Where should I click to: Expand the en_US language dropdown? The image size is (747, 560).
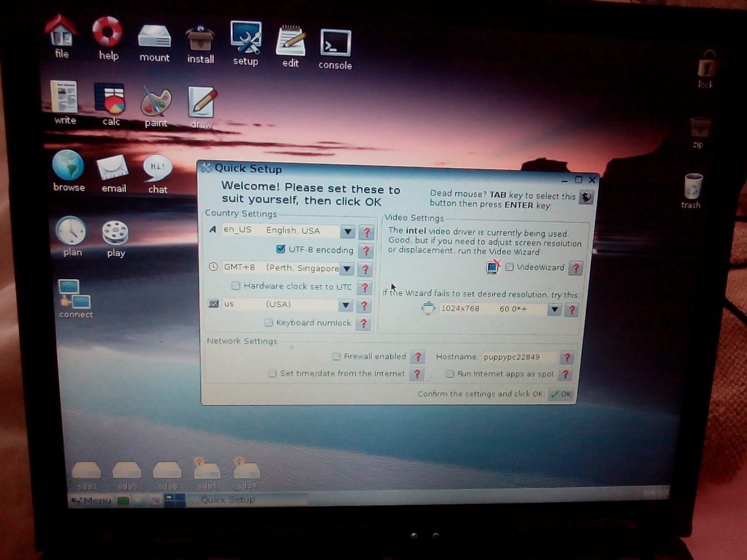click(x=348, y=232)
